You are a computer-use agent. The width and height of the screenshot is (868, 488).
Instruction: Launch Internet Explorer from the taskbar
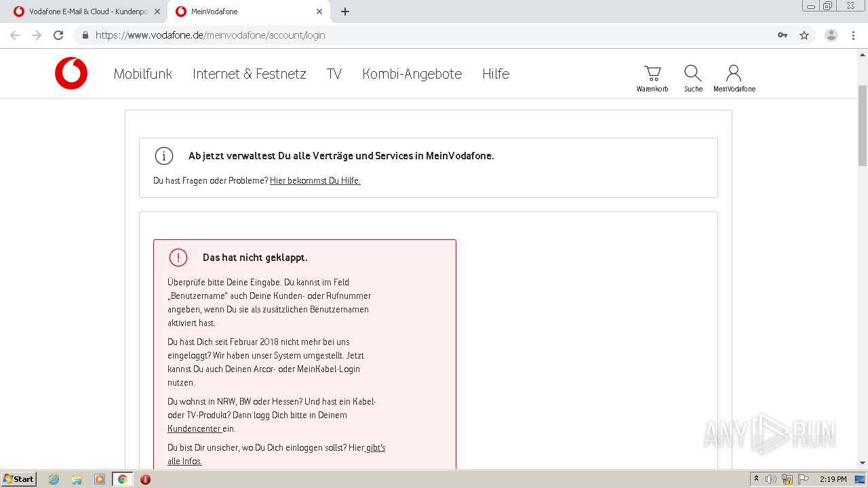pyautogui.click(x=54, y=479)
